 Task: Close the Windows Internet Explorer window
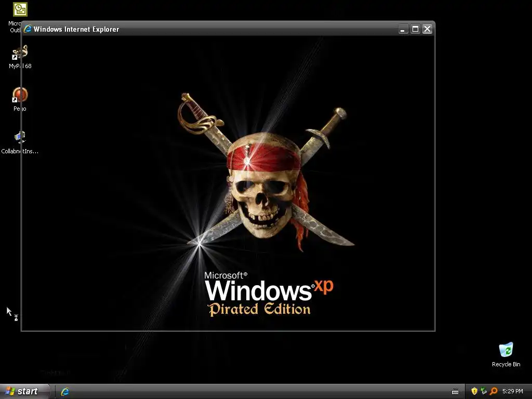click(427, 29)
